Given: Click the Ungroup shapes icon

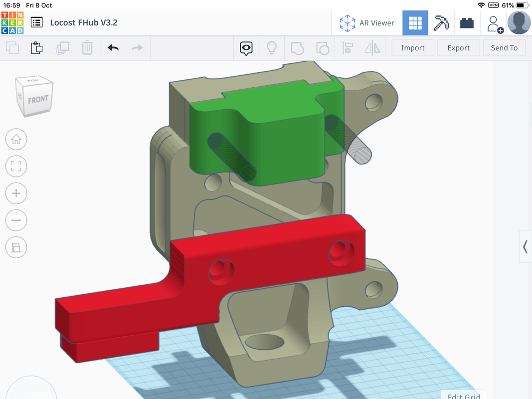Looking at the screenshot, I should tap(323, 48).
